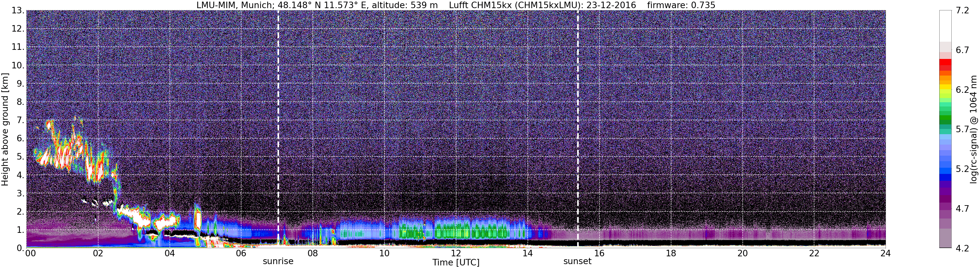Click the y-axis tick label '1.'
Screen dimensions: 980x269
click(x=21, y=230)
